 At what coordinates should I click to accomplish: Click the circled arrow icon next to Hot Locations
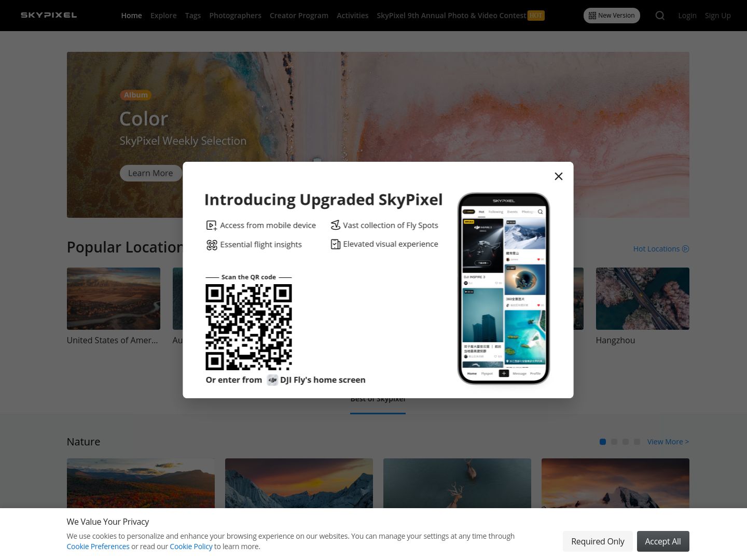point(685,249)
